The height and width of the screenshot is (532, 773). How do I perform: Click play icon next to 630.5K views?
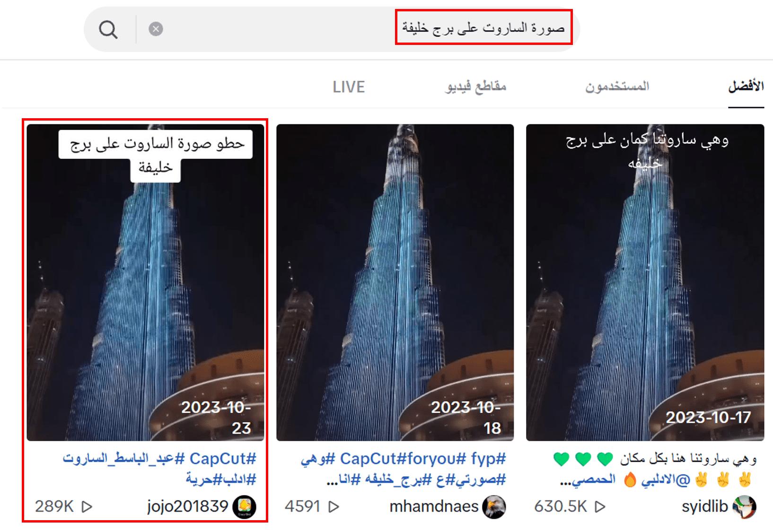600,506
